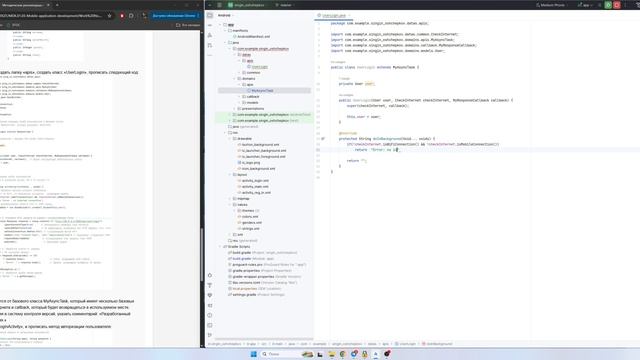The image size is (640, 360).
Task: Click the override gutter icon beside doInBackground
Action: click(x=323, y=139)
